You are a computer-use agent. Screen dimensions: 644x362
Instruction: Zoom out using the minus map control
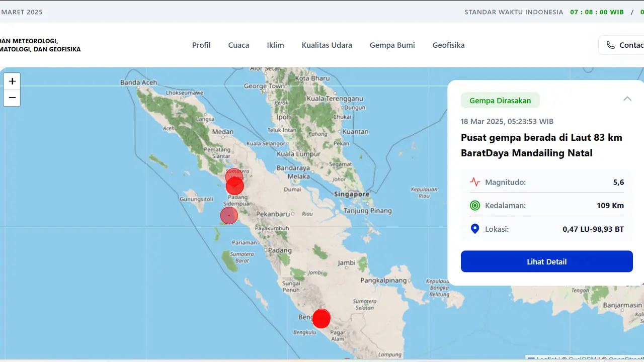point(12,98)
